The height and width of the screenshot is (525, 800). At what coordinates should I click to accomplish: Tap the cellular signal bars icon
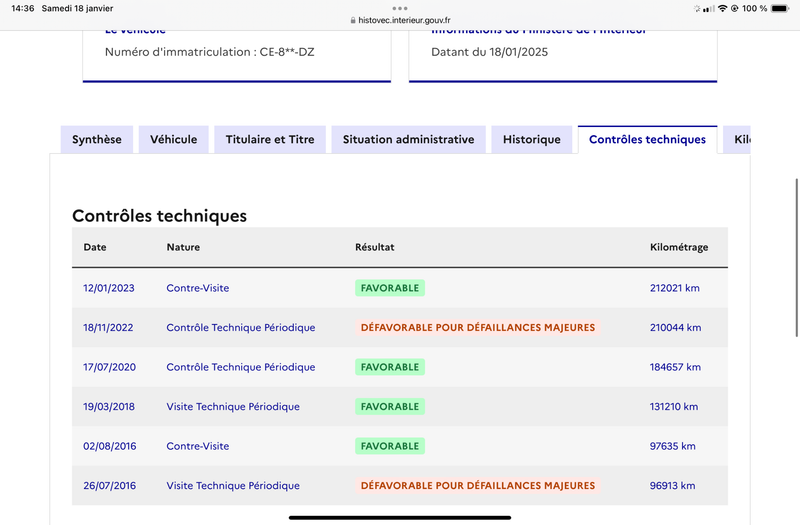coord(709,9)
